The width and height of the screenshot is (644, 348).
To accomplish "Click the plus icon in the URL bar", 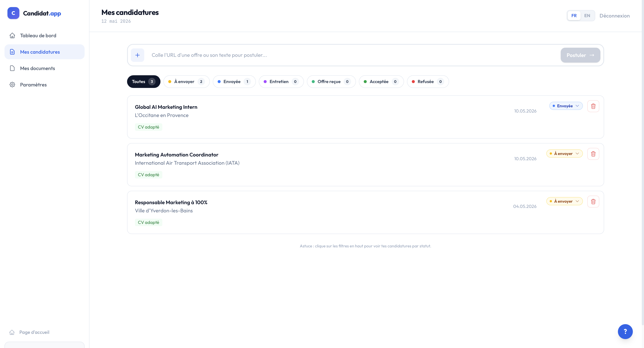I will [x=138, y=55].
